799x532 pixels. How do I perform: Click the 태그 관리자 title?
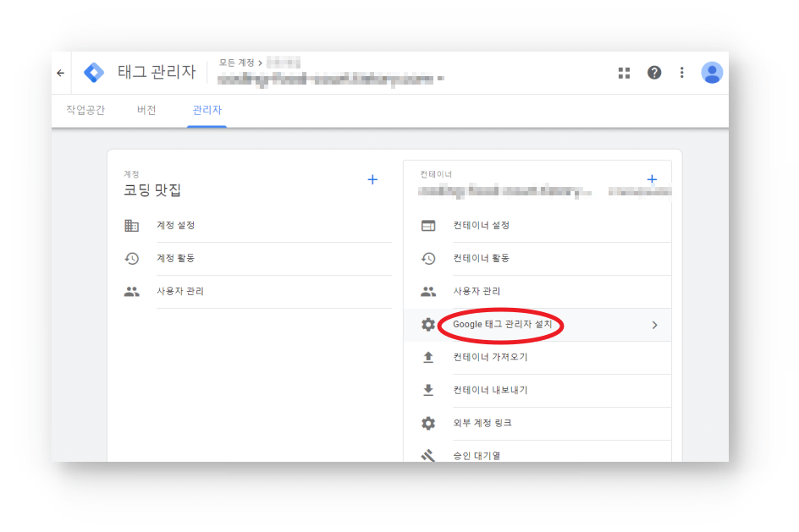pyautogui.click(x=157, y=72)
